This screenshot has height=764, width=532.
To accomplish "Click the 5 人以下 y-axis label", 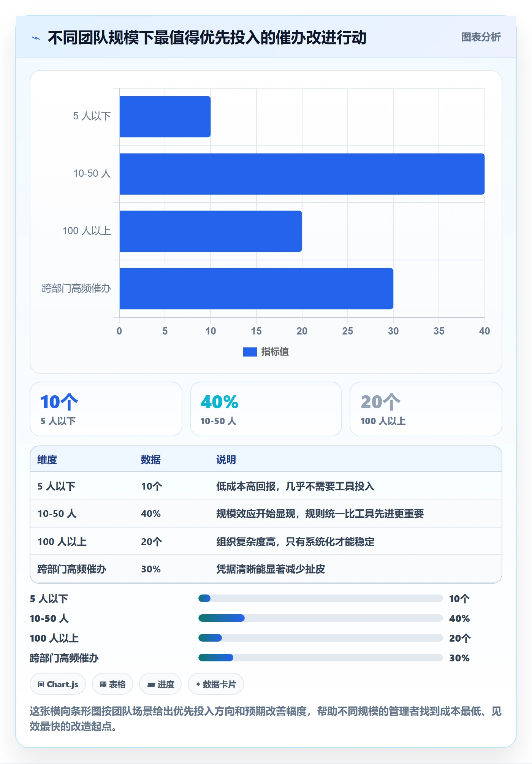I will [x=92, y=116].
